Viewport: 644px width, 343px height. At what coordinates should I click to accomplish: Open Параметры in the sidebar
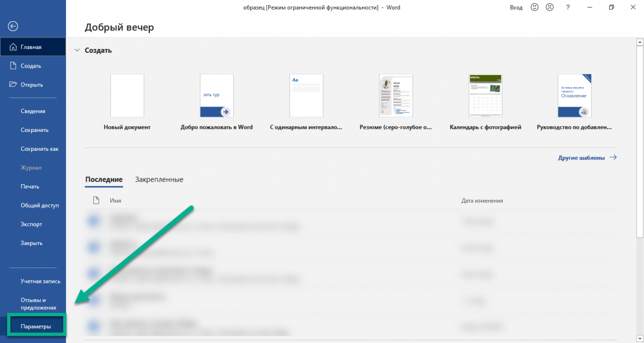coord(36,327)
